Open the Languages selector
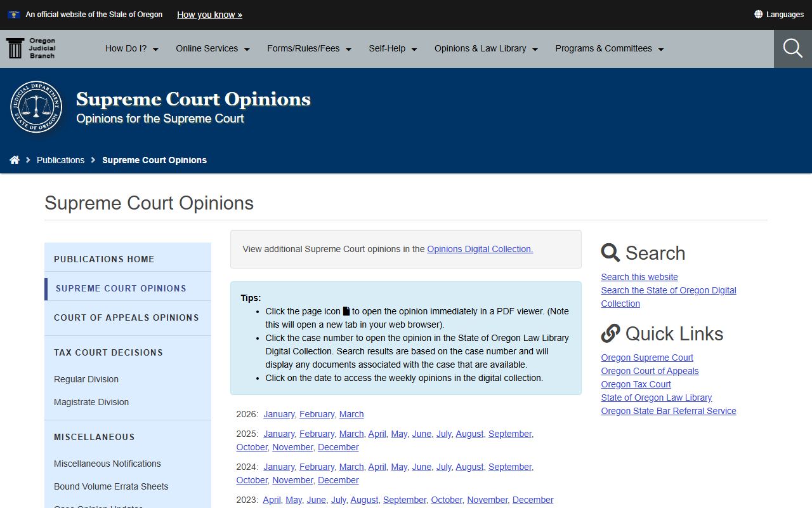 779,14
